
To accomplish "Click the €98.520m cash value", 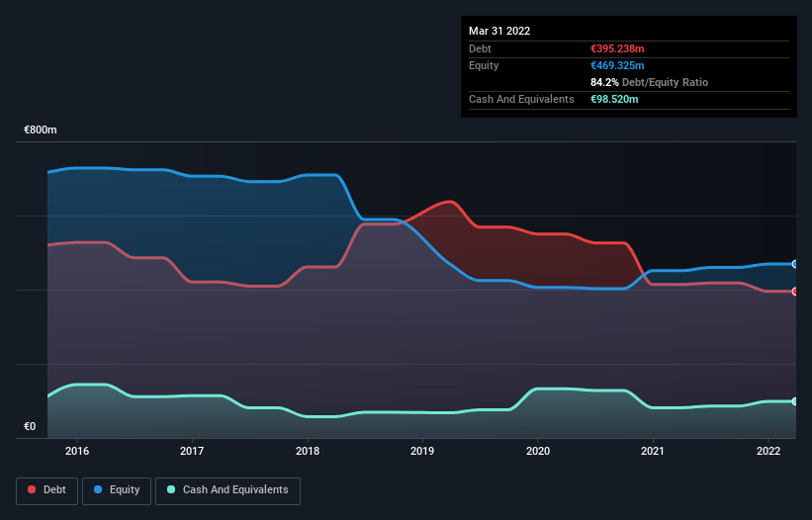I will [614, 99].
